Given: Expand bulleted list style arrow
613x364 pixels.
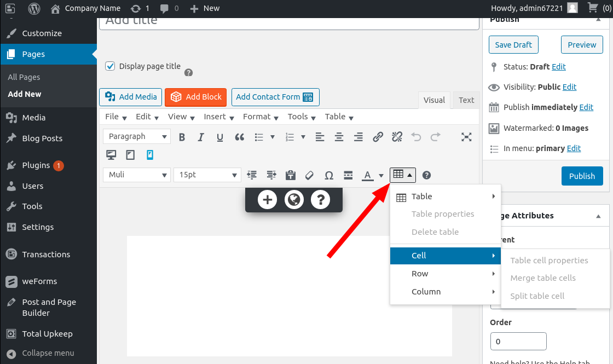Looking at the screenshot, I should point(273,137).
